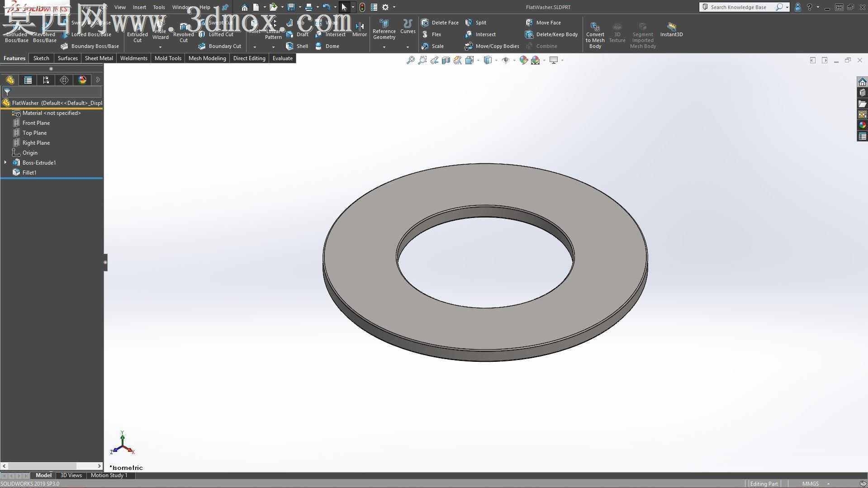
Task: Switch to the Sheet Metal tab
Action: (99, 58)
